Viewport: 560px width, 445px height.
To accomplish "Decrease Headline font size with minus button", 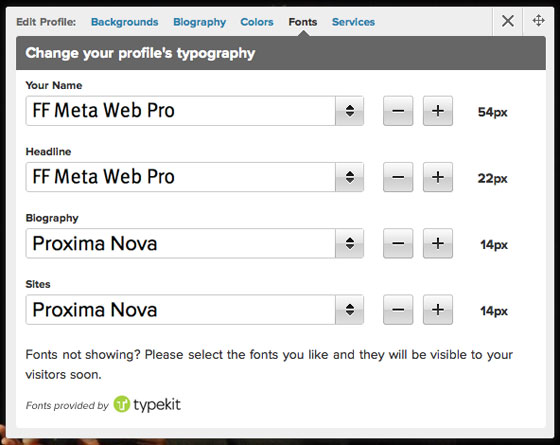I will [x=398, y=177].
